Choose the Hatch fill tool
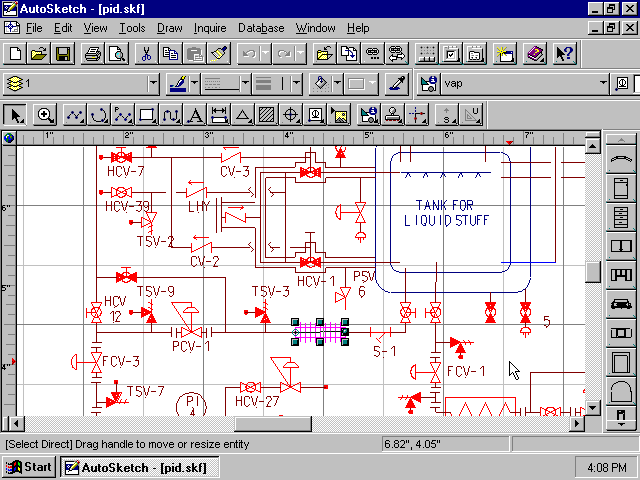Image resolution: width=640 pixels, height=480 pixels. pyautogui.click(x=267, y=114)
